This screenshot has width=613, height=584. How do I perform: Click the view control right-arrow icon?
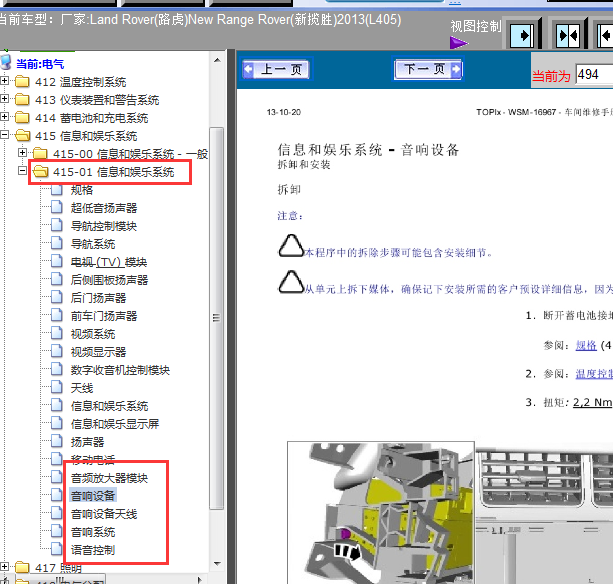coord(524,36)
